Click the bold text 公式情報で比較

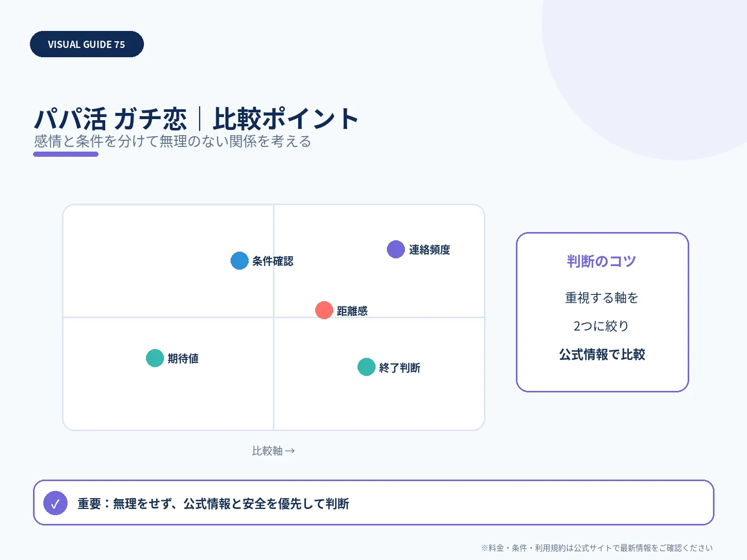pyautogui.click(x=602, y=354)
